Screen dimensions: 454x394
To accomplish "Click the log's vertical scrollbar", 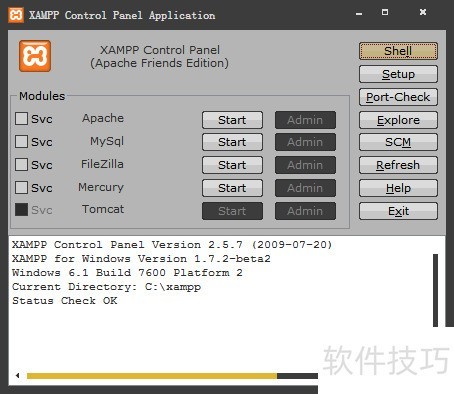I will [435, 290].
